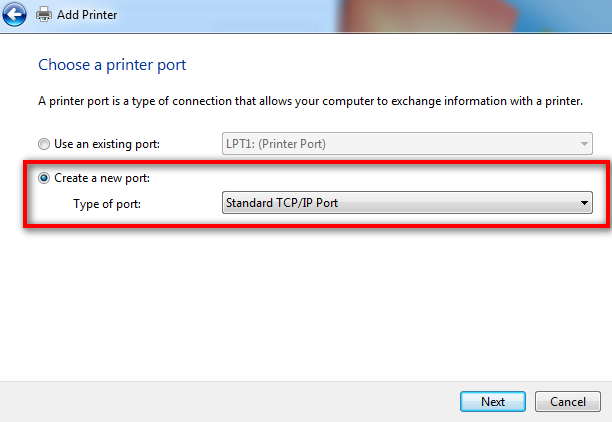
Task: Select the 'Use an existing port' radio button
Action: [x=44, y=144]
